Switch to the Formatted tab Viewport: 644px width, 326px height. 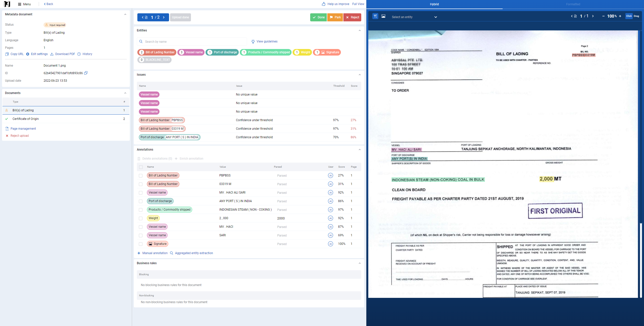point(573,4)
